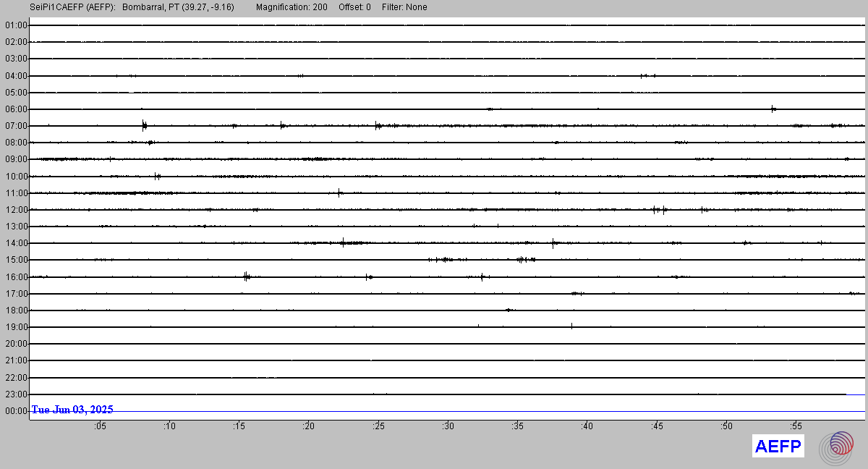Select the station title 'SeiPi1CAEFP (AEFP):'

73,7
